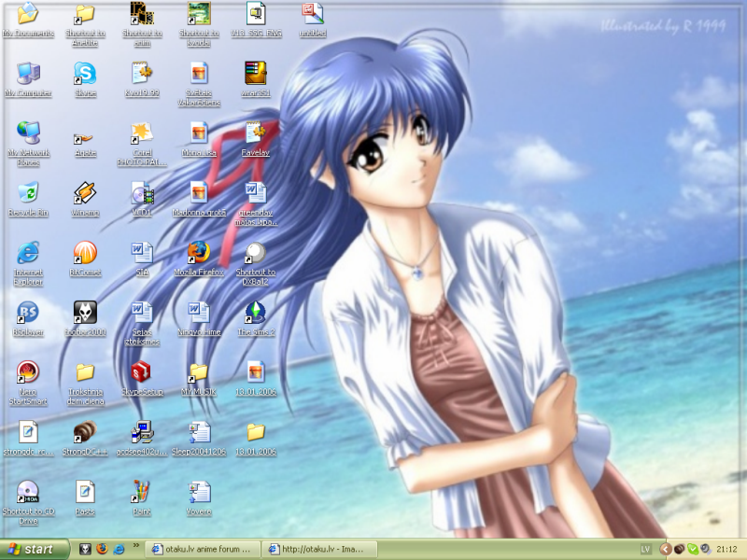Open the LV language indicator

click(645, 550)
